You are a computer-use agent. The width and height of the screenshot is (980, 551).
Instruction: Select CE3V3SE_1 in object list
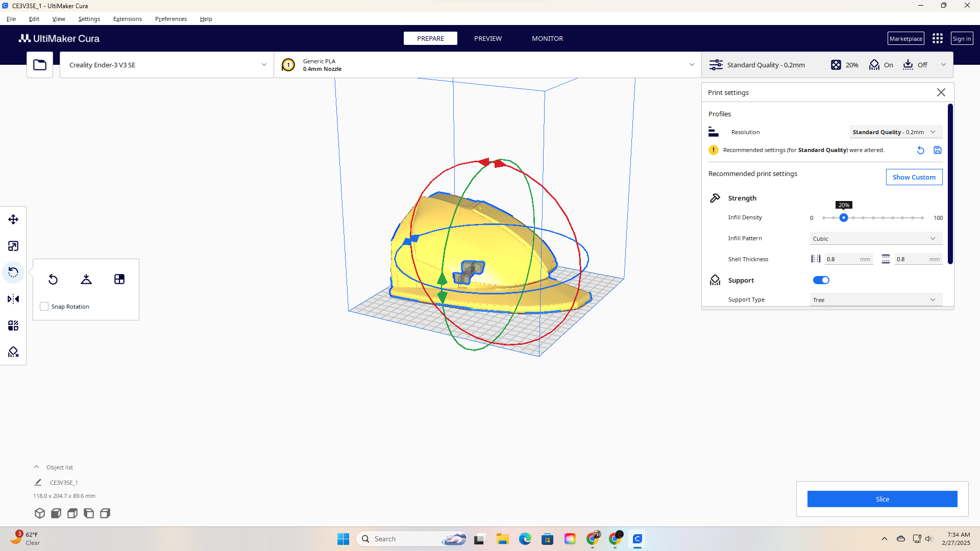[x=64, y=482]
